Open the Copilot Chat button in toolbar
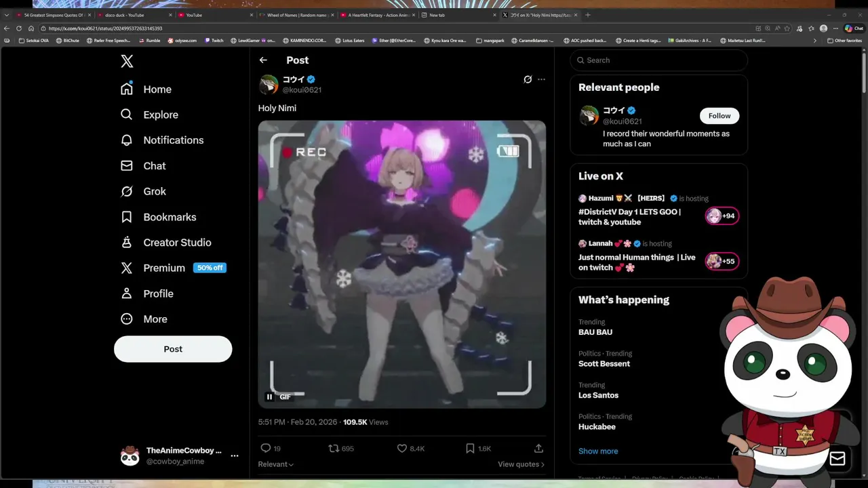The height and width of the screenshot is (488, 868). [x=854, y=28]
